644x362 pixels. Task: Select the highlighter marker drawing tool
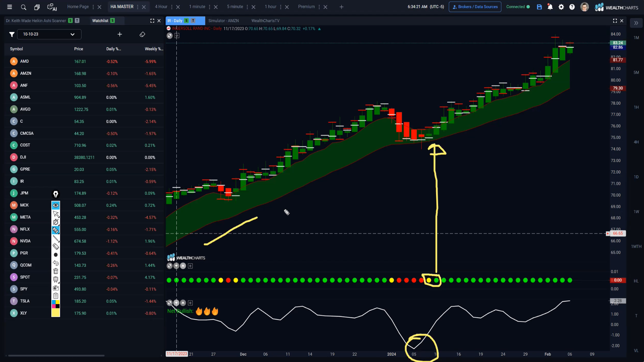click(x=56, y=230)
